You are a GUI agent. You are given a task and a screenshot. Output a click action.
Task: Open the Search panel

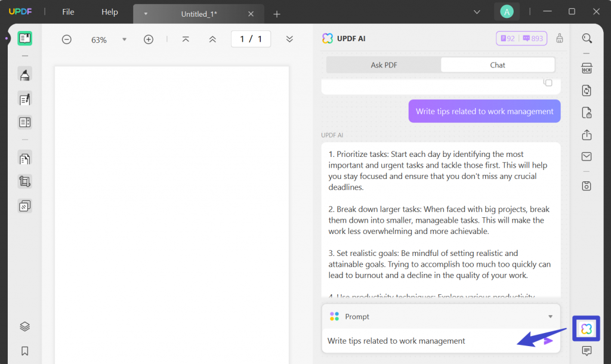click(587, 38)
